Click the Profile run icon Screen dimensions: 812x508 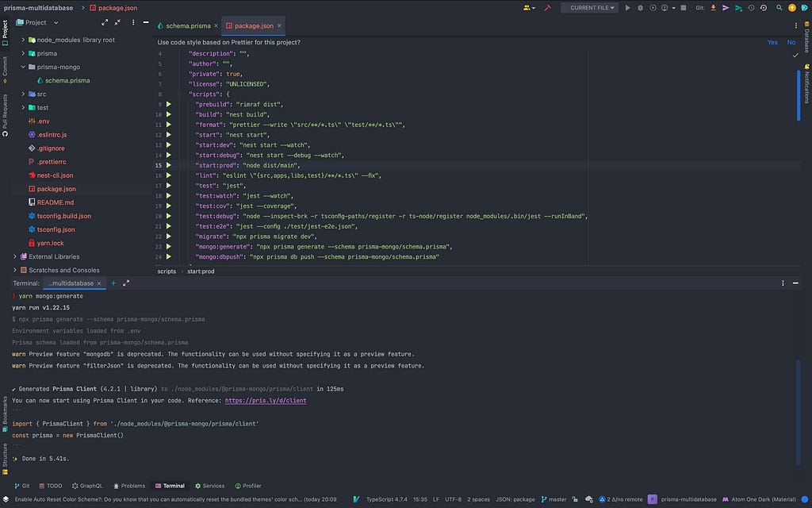[665, 8]
